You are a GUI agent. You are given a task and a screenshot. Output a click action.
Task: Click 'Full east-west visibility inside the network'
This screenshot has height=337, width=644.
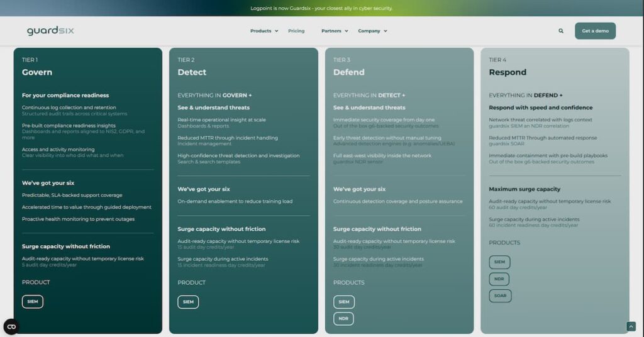(382, 155)
